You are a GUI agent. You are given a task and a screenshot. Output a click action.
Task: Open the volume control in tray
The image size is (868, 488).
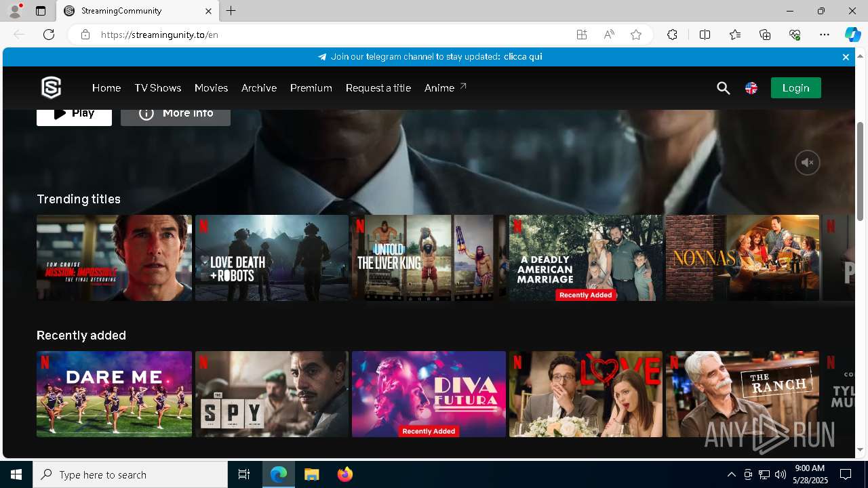[780, 474]
